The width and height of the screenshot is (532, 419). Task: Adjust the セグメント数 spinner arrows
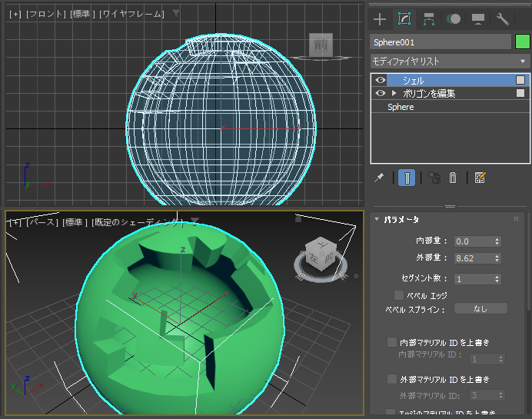tap(497, 279)
